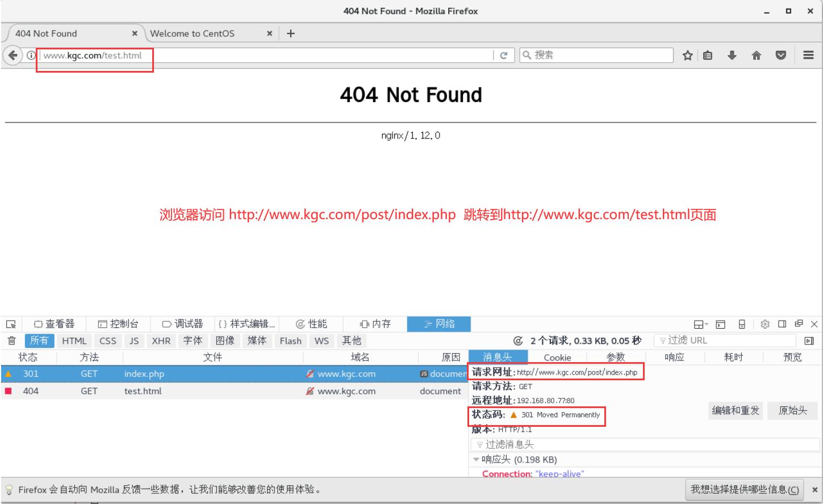The image size is (823, 504).
Task: Toggle the XHR request filter
Action: 161,341
